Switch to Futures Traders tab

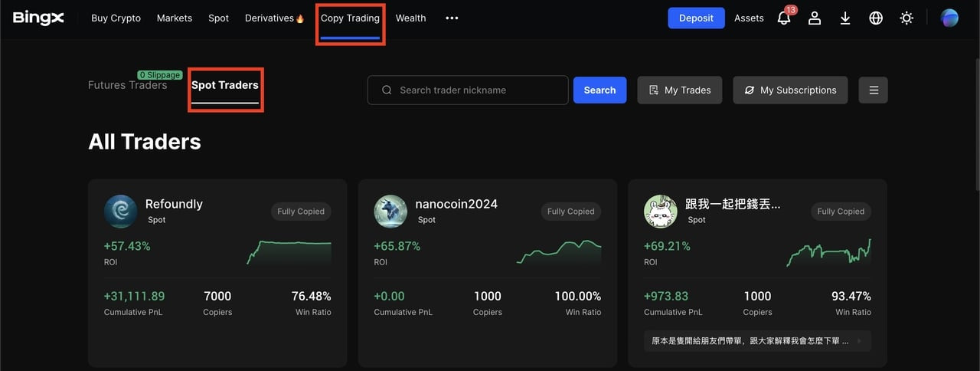127,85
